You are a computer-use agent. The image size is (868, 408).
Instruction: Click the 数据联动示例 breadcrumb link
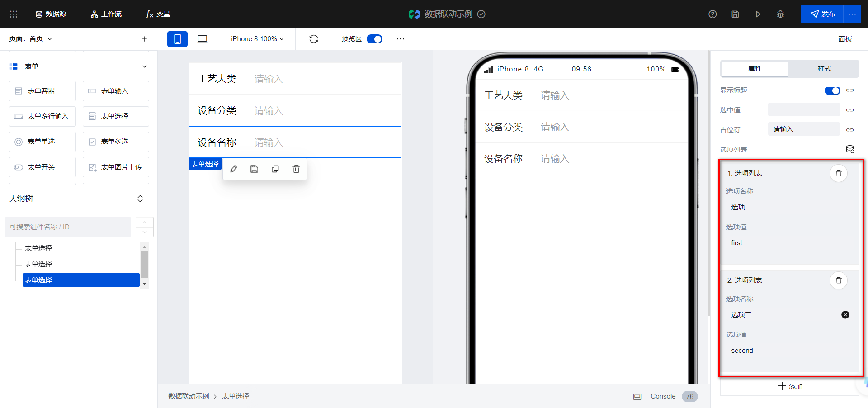(x=189, y=396)
